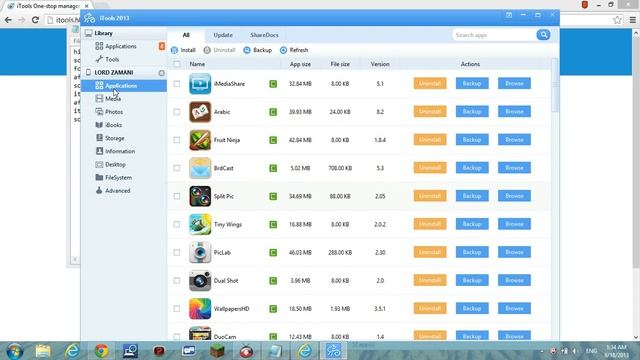Switch to the ShareDocs tab
This screenshot has height=360, width=640.
pos(264,35)
